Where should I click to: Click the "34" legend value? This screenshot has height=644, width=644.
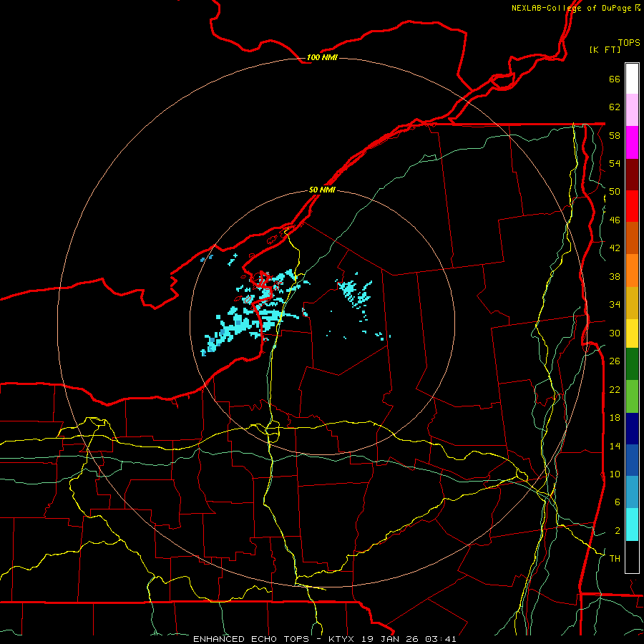(x=615, y=304)
